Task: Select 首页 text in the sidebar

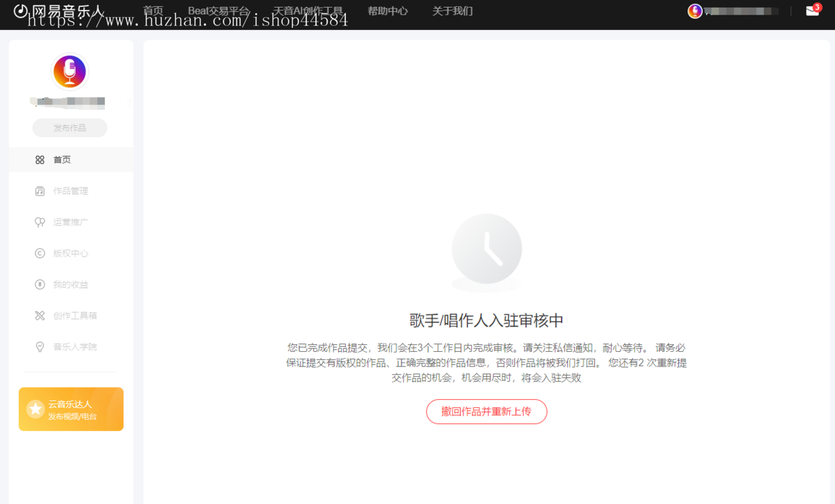Action: (62, 160)
